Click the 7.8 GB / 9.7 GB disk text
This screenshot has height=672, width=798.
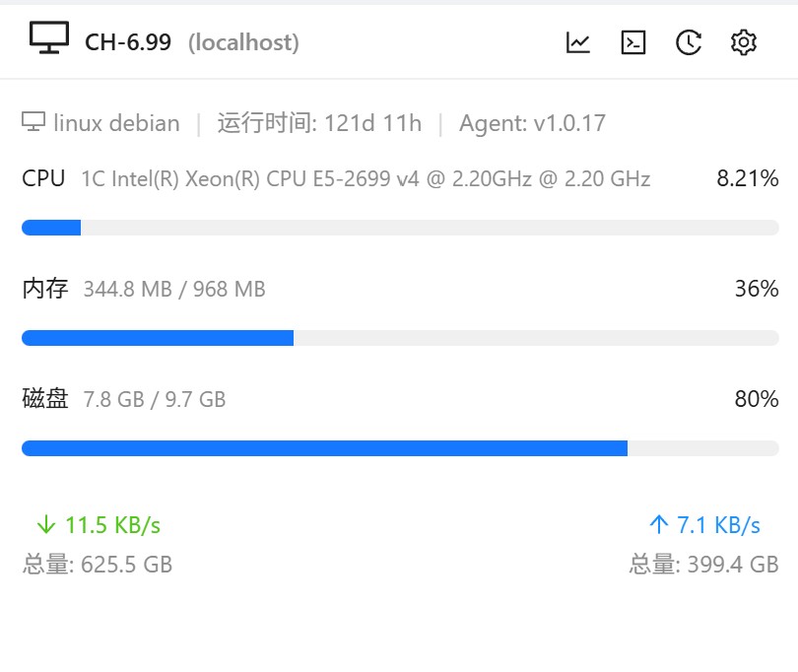155,400
